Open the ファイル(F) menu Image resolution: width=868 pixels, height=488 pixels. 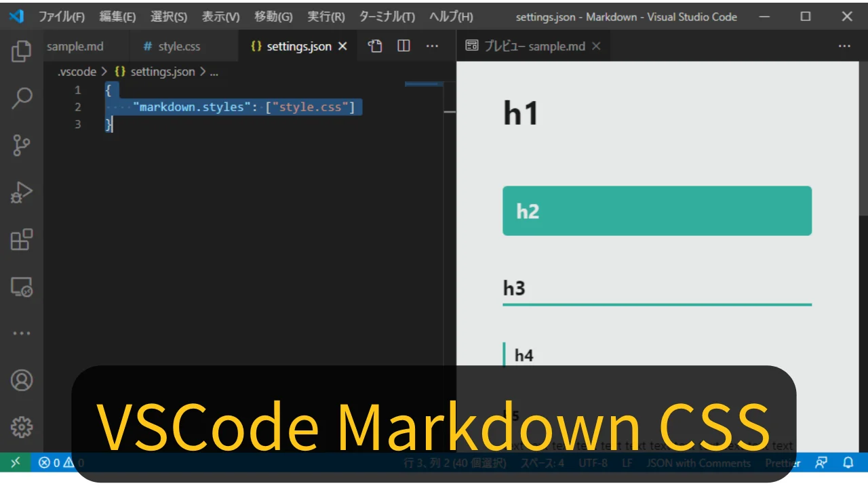click(x=62, y=17)
